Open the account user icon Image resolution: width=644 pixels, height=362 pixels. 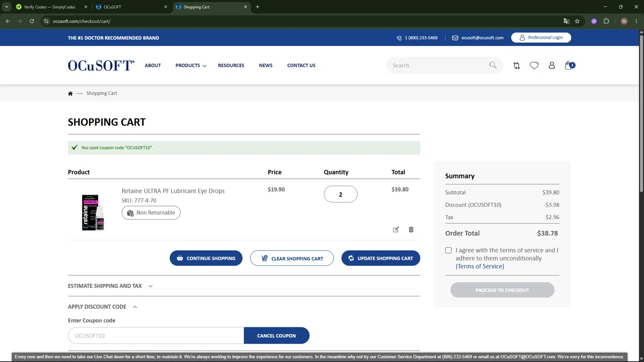tap(552, 65)
